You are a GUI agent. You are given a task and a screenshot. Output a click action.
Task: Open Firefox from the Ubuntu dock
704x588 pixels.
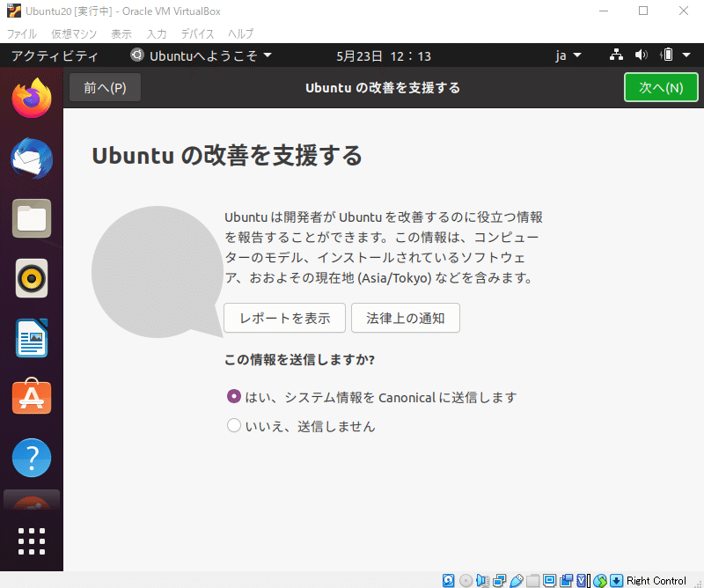[x=32, y=98]
